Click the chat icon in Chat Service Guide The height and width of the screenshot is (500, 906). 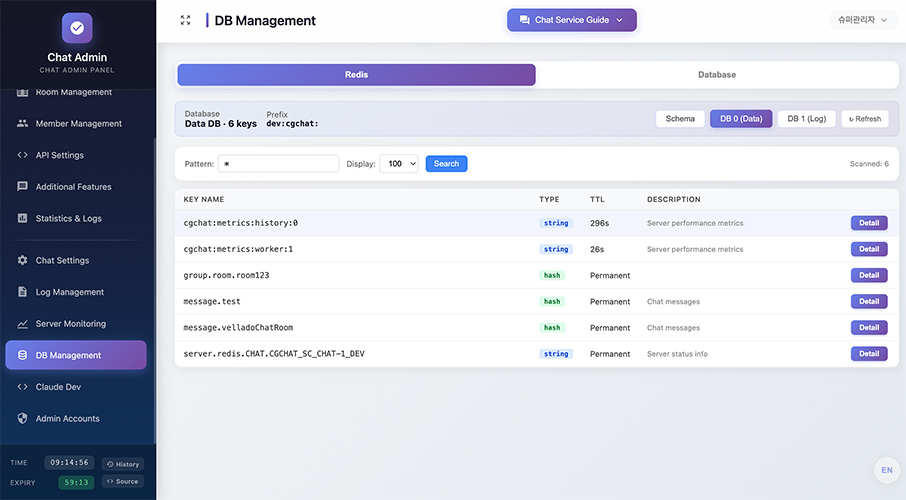[x=525, y=20]
